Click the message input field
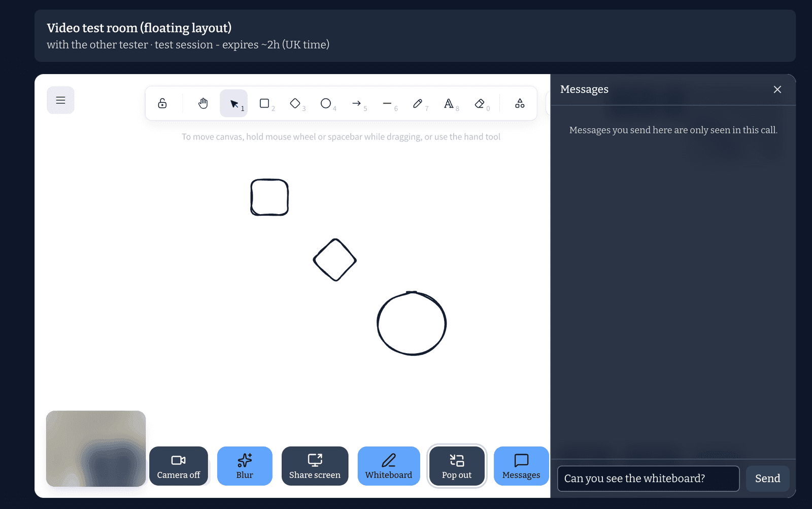Viewport: 812px width, 509px height. coord(648,479)
